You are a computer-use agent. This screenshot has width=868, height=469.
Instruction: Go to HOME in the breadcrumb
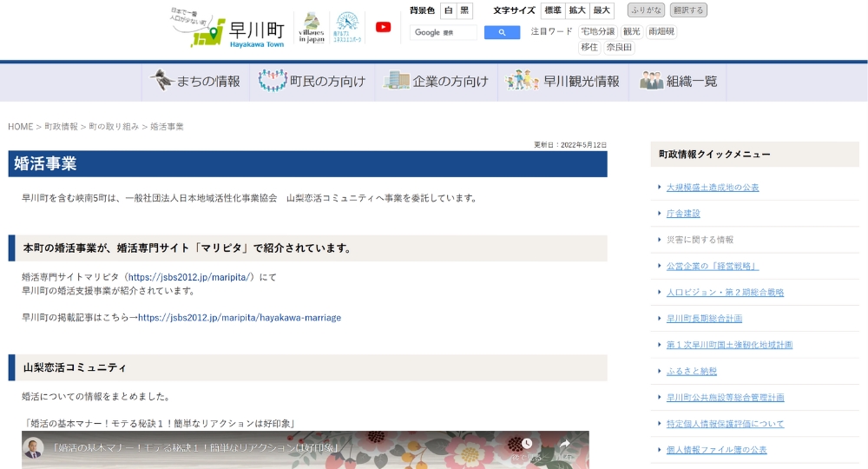tap(21, 127)
